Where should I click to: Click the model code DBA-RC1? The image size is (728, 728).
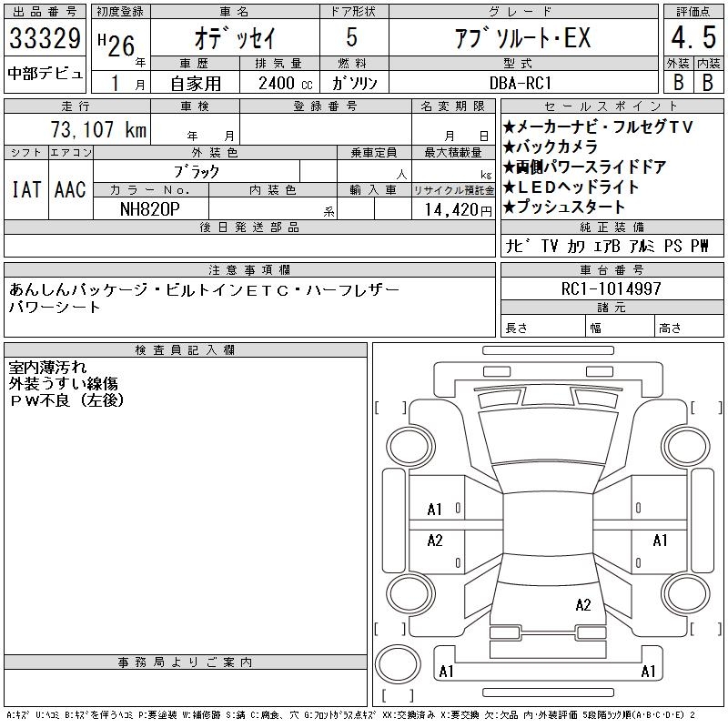tap(521, 83)
